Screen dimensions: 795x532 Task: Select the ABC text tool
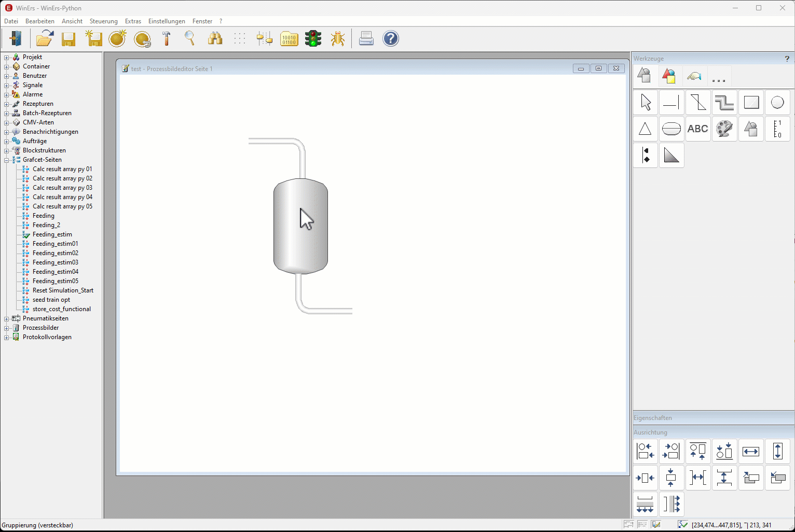pyautogui.click(x=697, y=129)
